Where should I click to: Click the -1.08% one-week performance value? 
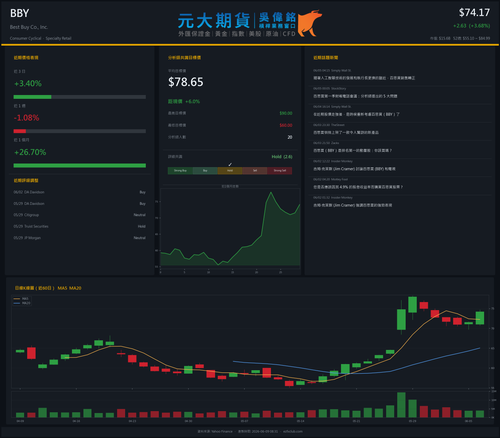tap(26, 118)
